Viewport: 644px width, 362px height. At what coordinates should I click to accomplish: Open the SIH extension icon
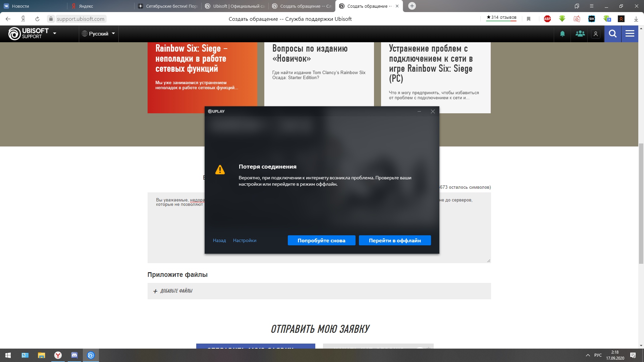[x=592, y=19]
